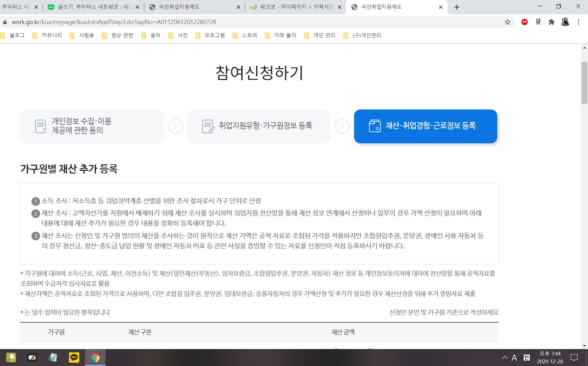Image resolution: width=588 pixels, height=366 pixels.
Task: Click the 참여신청하기 page heading
Action: tap(259, 73)
